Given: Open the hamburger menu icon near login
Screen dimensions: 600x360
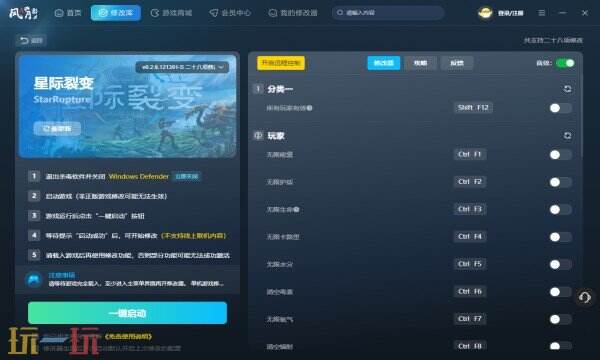Looking at the screenshot, I should tap(542, 13).
